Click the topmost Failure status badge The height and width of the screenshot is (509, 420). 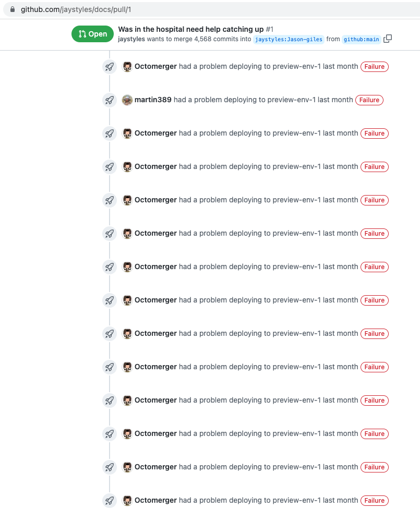[x=375, y=67]
